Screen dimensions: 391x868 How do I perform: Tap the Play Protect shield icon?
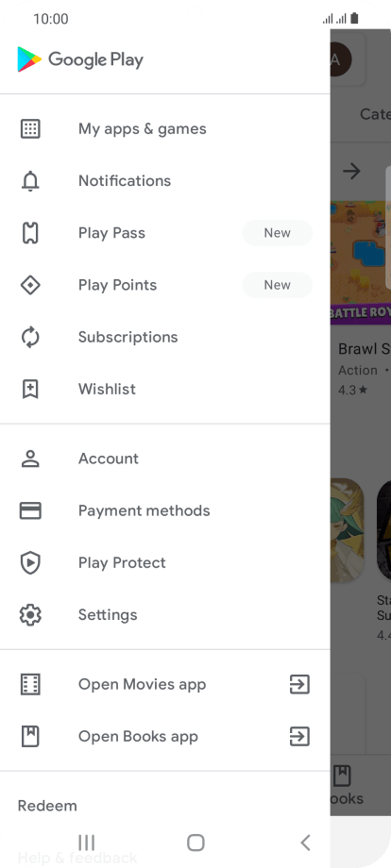[x=30, y=563]
